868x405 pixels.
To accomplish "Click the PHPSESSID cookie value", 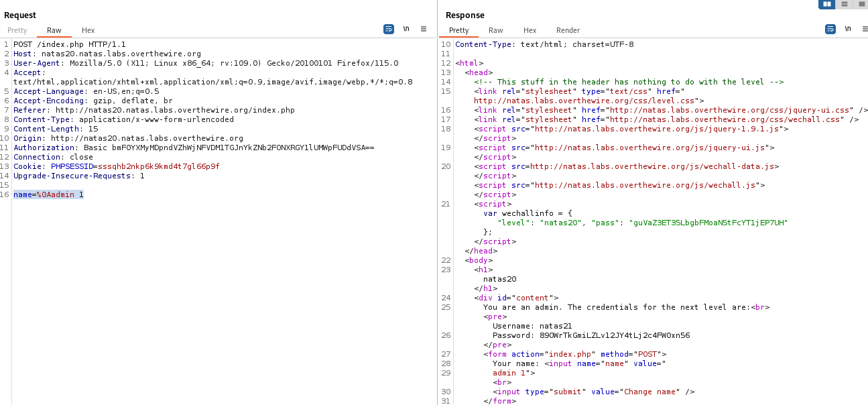I will tap(159, 166).
